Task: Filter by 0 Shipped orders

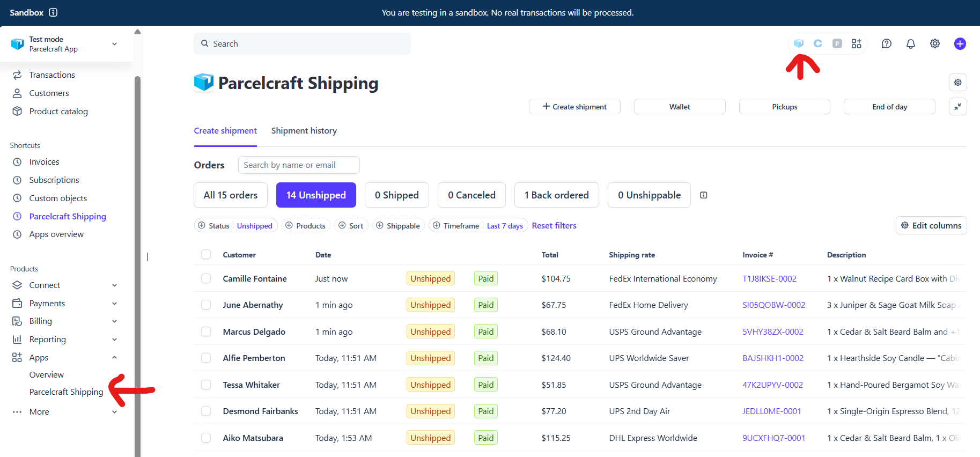Action: (x=397, y=195)
